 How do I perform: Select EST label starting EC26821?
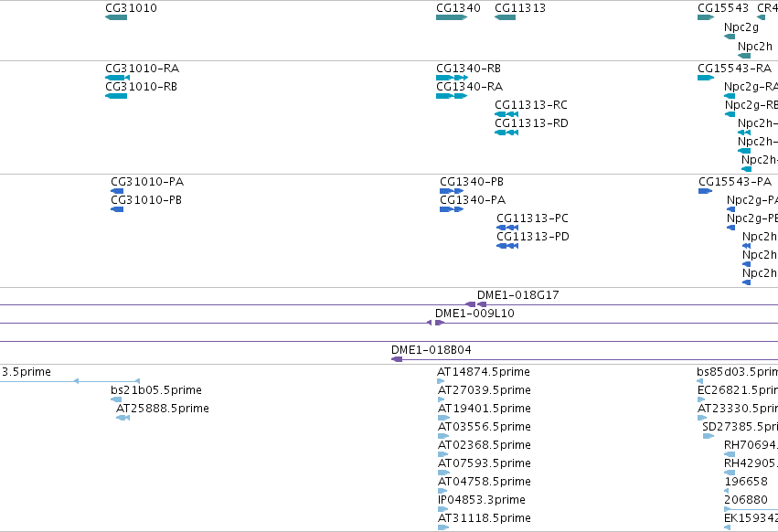pos(738,390)
